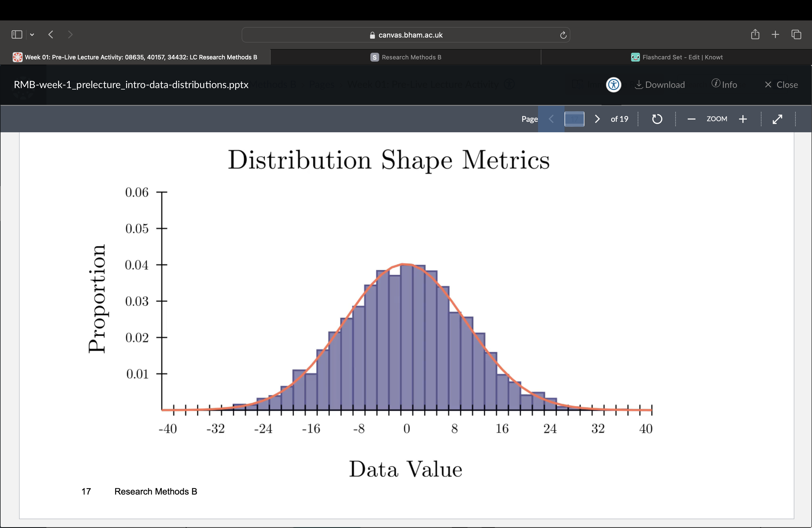Open the Safari share menu icon
This screenshot has width=812, height=528.
point(755,35)
